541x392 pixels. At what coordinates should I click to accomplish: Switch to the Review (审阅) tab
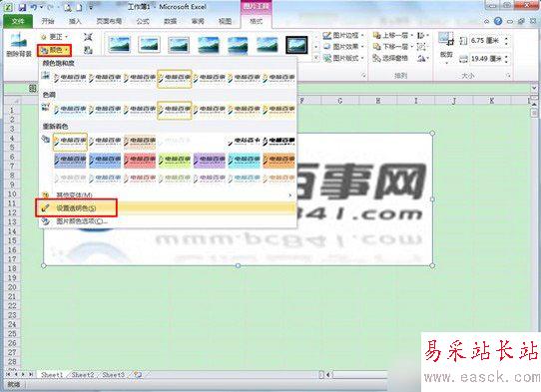coord(198,21)
